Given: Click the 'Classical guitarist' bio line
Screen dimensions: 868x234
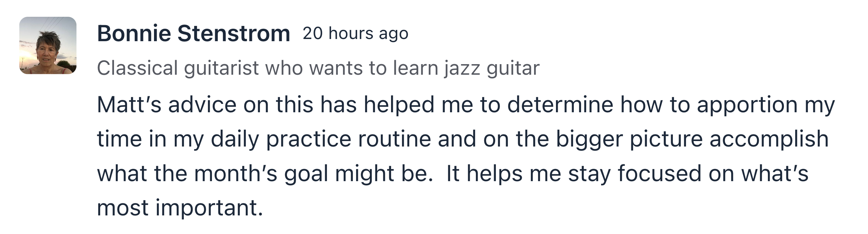Looking at the screenshot, I should 318,68.
